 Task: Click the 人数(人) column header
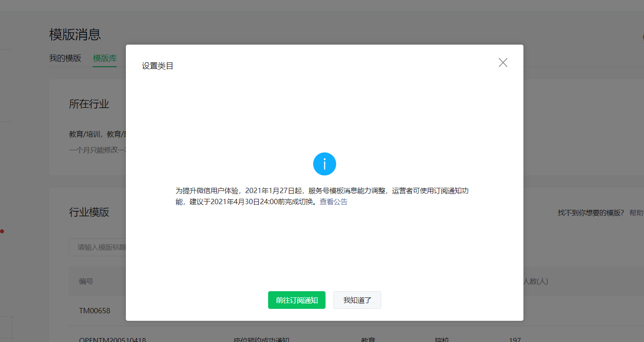pos(535,281)
